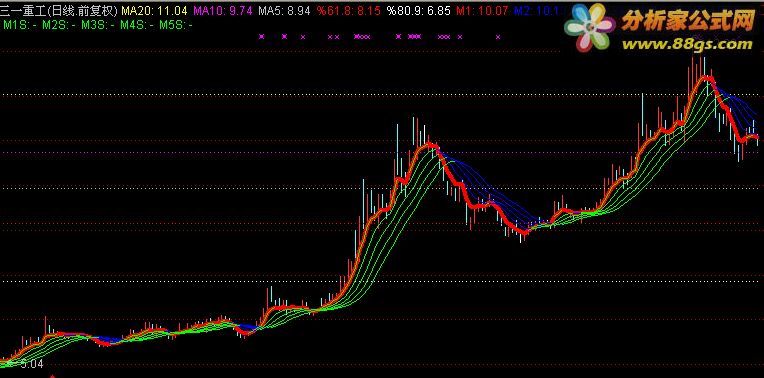Click the flower logo of 分析家公式网
Screen dimensions: 764x378
(x=590, y=27)
